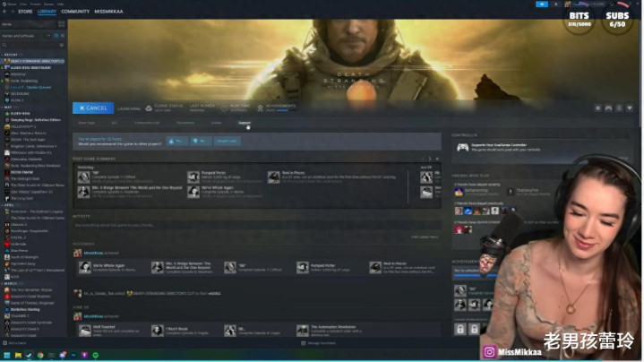Click the Achievements trophy icon
Screen dimensions: 644x362
tap(260, 108)
